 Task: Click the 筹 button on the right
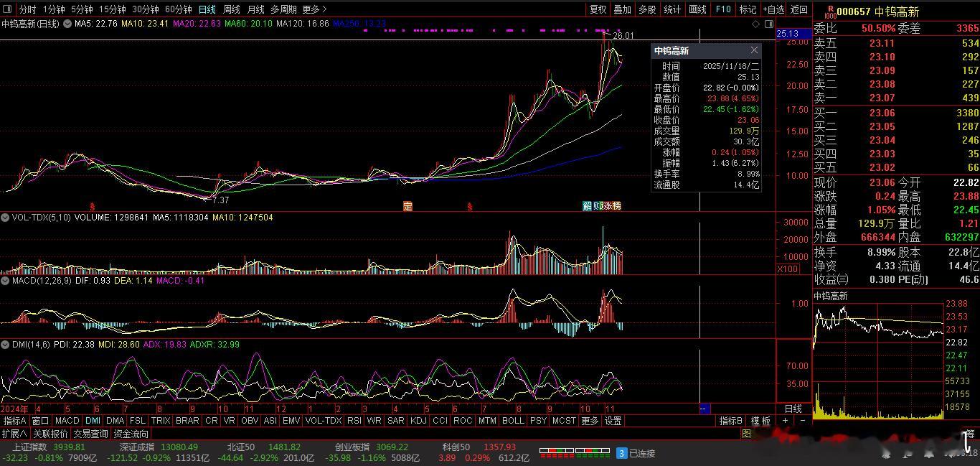(x=970, y=434)
